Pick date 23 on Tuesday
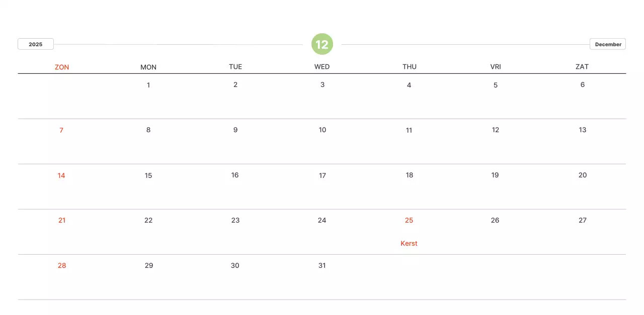 [x=235, y=221]
